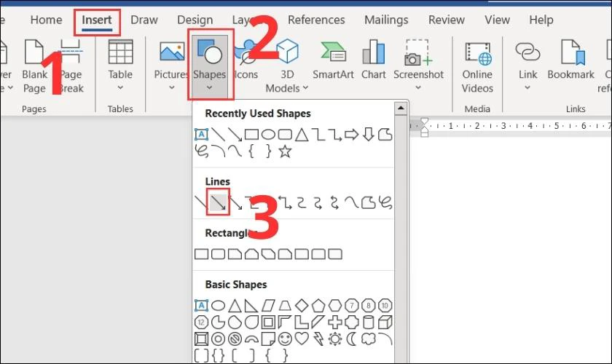Insert a Page Break
This screenshot has height=364, width=612.
click(x=71, y=66)
